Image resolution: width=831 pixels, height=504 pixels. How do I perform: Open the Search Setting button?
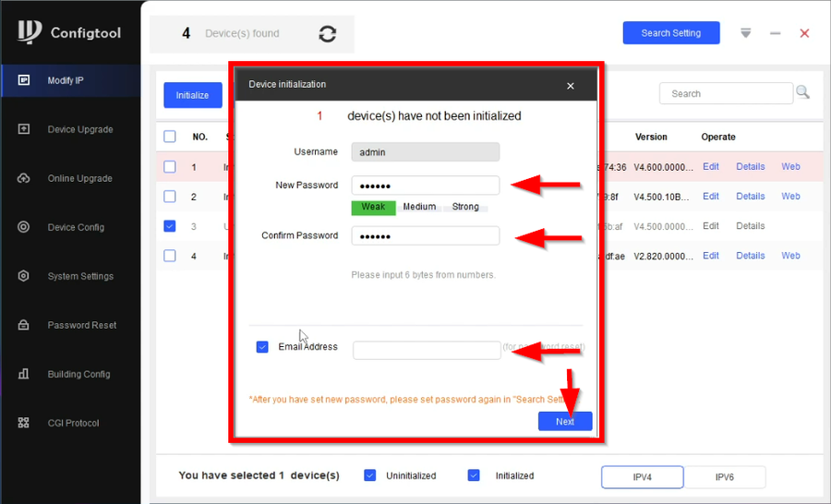[x=671, y=33]
